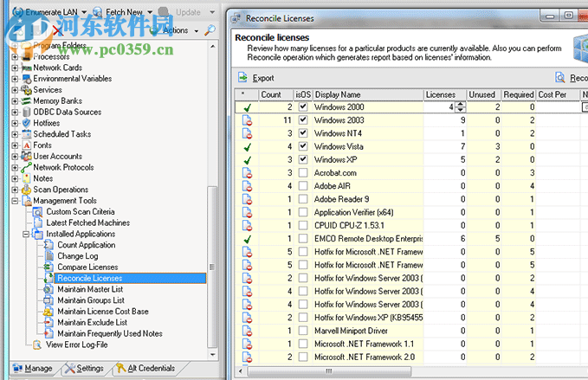588x380 pixels.
Task: Switch to the Settings tab
Action: 84,369
